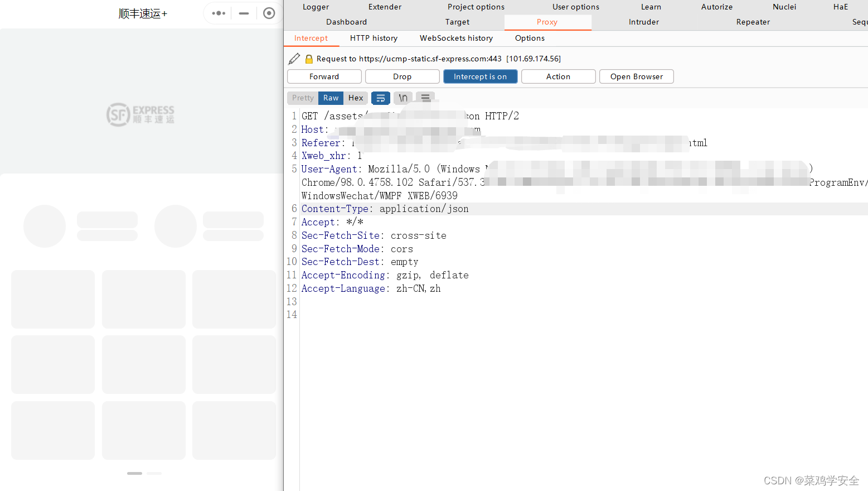Viewport: 868px width, 491px height.
Task: Toggle the show non-printable characters \n icon
Action: [x=403, y=98]
